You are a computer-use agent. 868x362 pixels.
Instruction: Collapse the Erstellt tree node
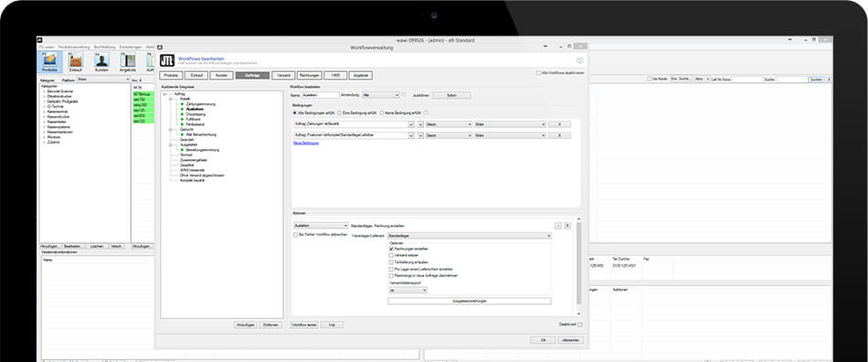[x=171, y=99]
